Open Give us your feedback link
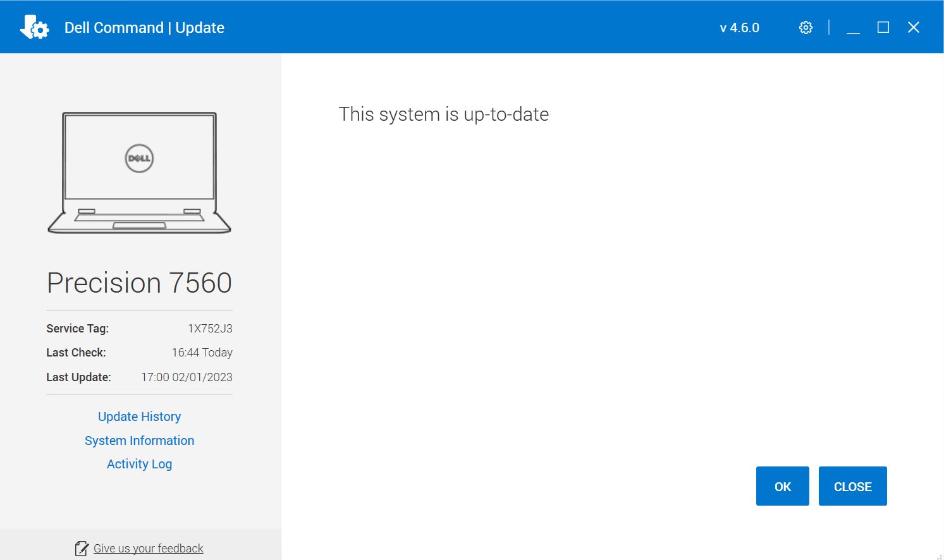Image resolution: width=944 pixels, height=560 pixels. tap(149, 549)
